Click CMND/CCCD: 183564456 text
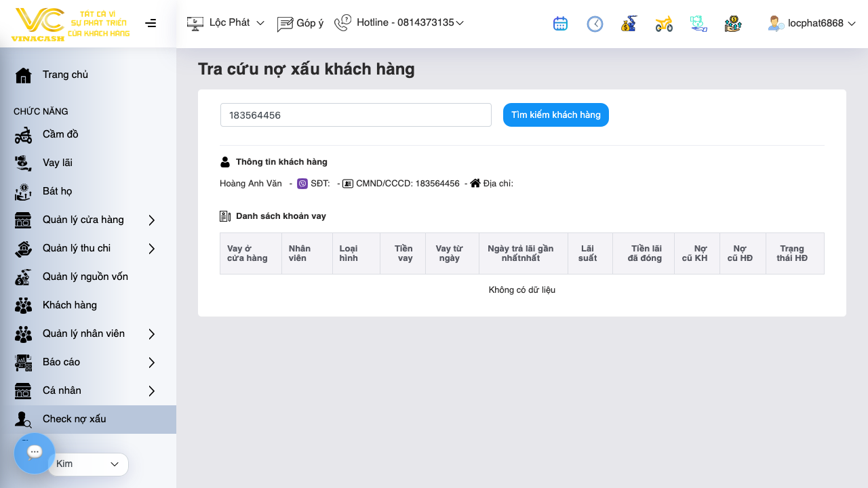This screenshot has width=868, height=488. tap(408, 184)
